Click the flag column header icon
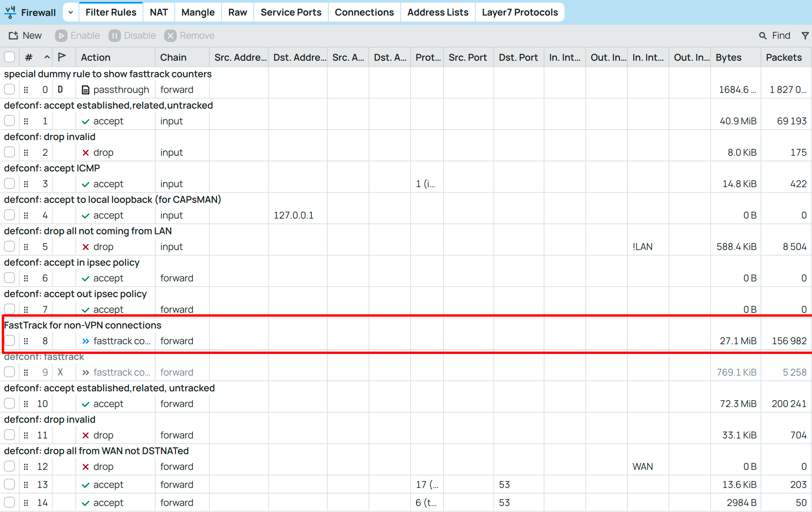Viewport: 812px width, 512px height. point(62,57)
